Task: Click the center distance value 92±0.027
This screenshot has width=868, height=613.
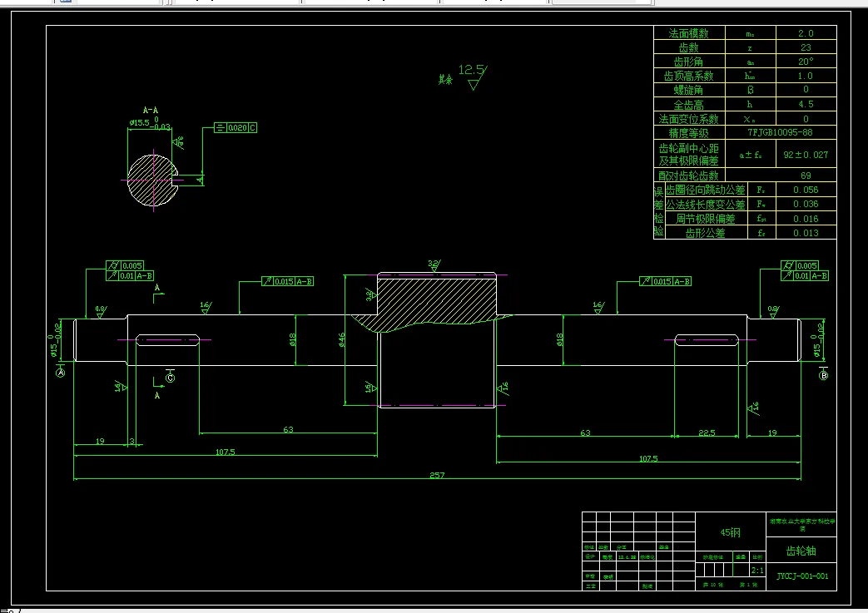Action: point(806,155)
